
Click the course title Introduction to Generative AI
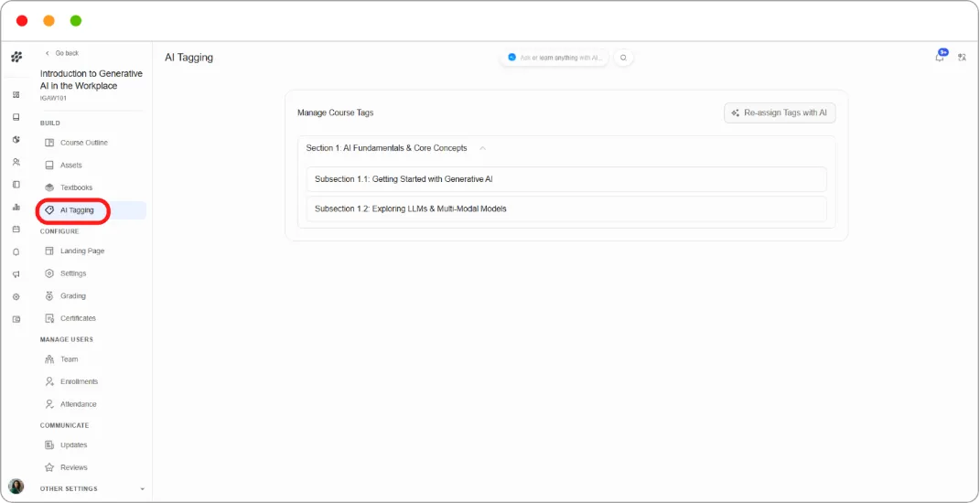[x=92, y=80]
